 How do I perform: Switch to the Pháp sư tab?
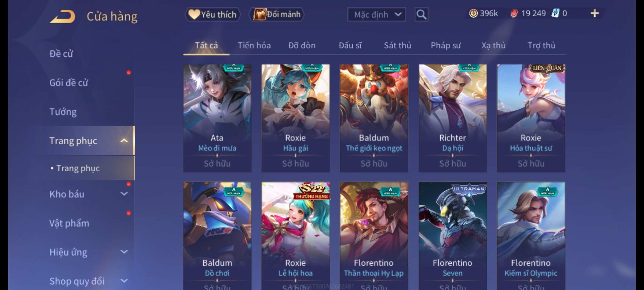[x=445, y=45]
